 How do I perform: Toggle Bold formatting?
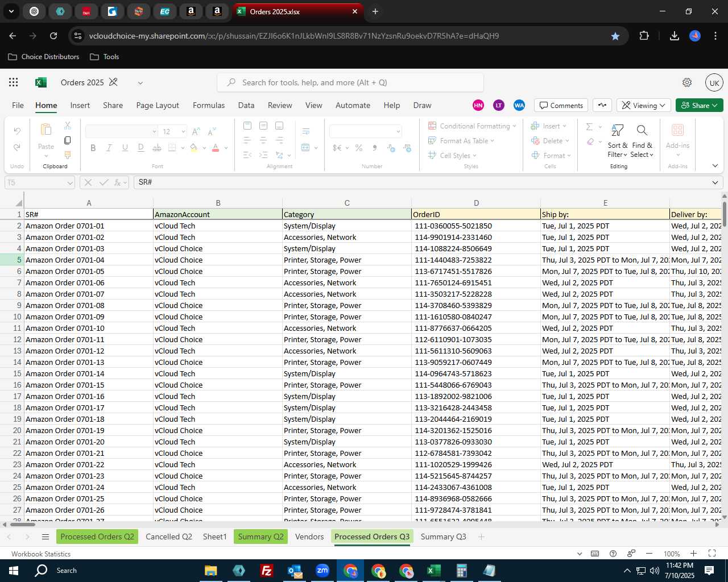[93, 148]
